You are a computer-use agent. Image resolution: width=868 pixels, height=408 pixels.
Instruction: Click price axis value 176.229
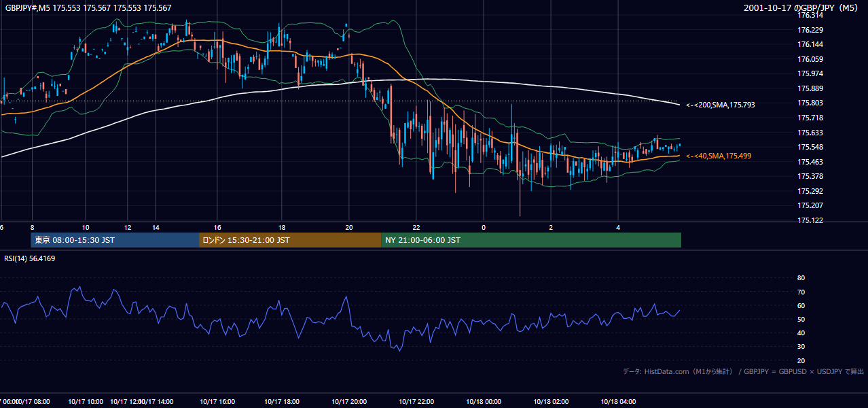point(810,30)
